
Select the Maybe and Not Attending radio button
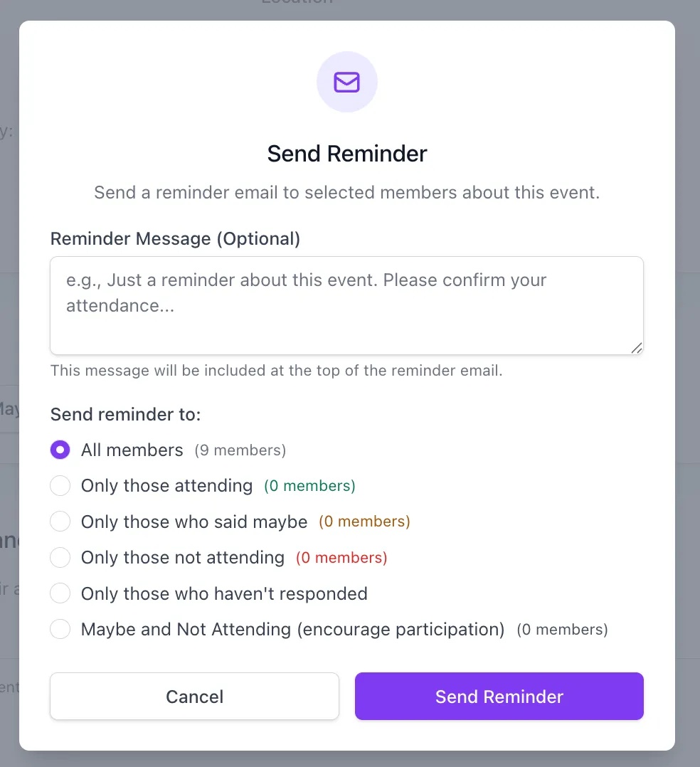(60, 629)
